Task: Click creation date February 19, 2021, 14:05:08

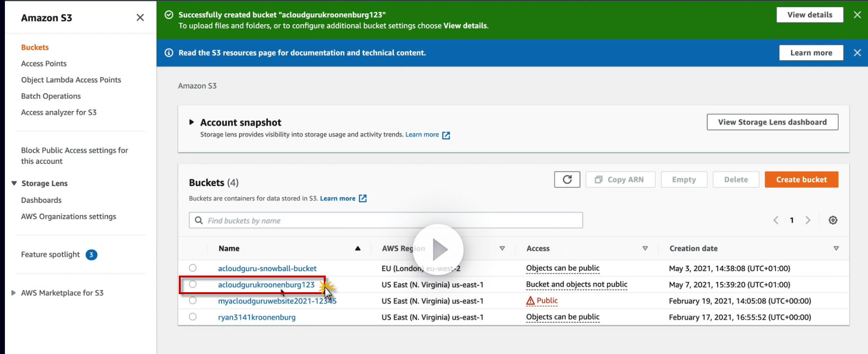Action: click(740, 301)
